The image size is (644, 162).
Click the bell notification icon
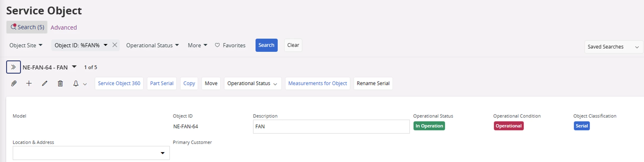[76, 83]
